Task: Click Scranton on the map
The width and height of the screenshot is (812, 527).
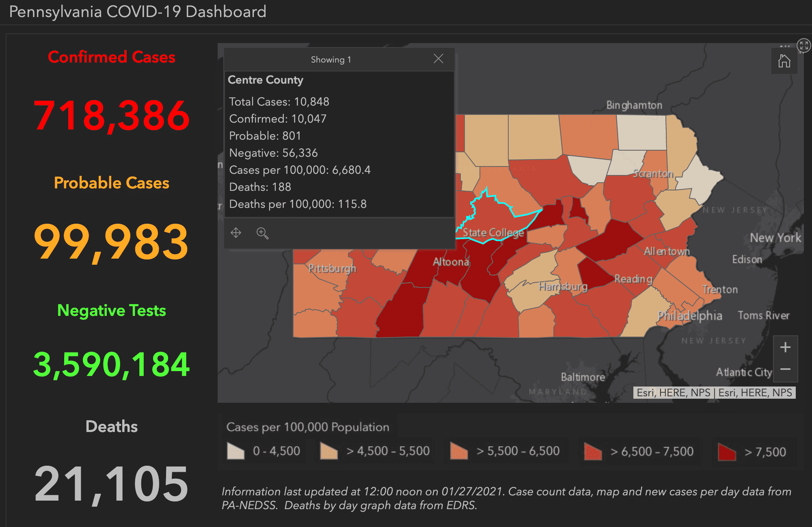Action: pyautogui.click(x=653, y=174)
